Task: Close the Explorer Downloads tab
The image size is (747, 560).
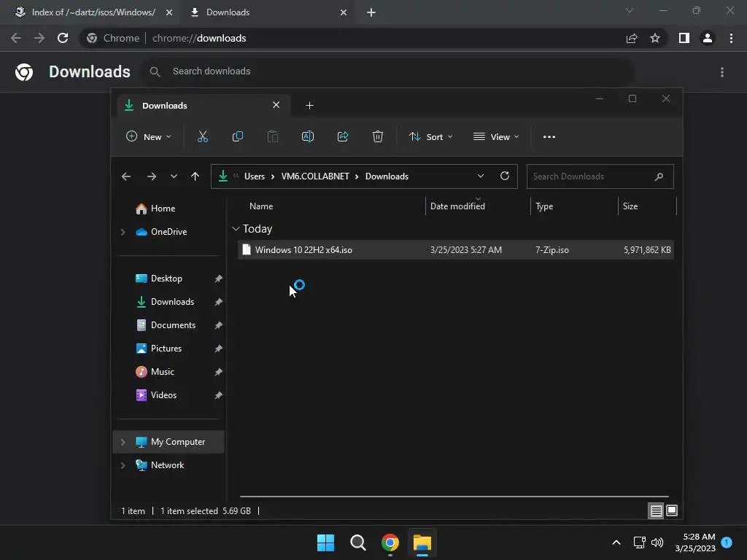Action: pyautogui.click(x=276, y=105)
